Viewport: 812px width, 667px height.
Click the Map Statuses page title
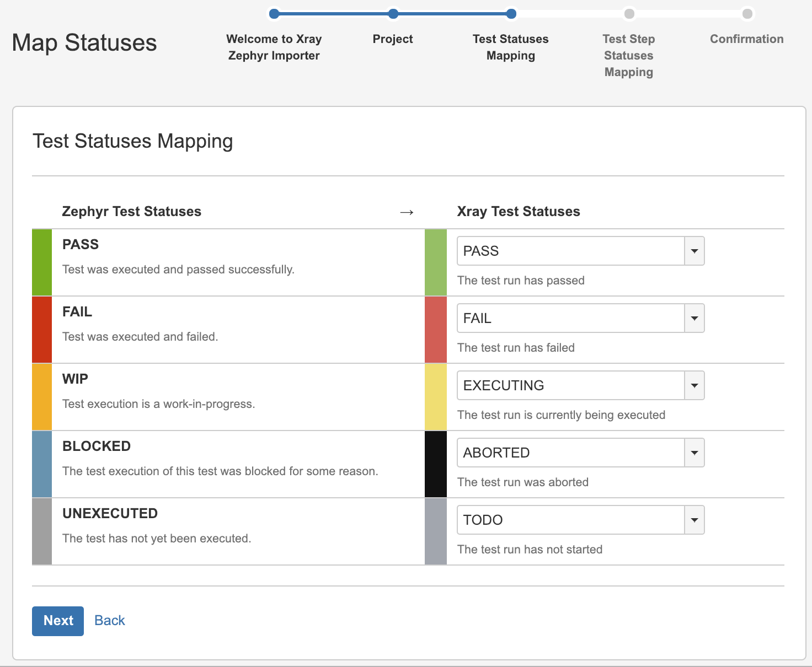click(x=84, y=43)
